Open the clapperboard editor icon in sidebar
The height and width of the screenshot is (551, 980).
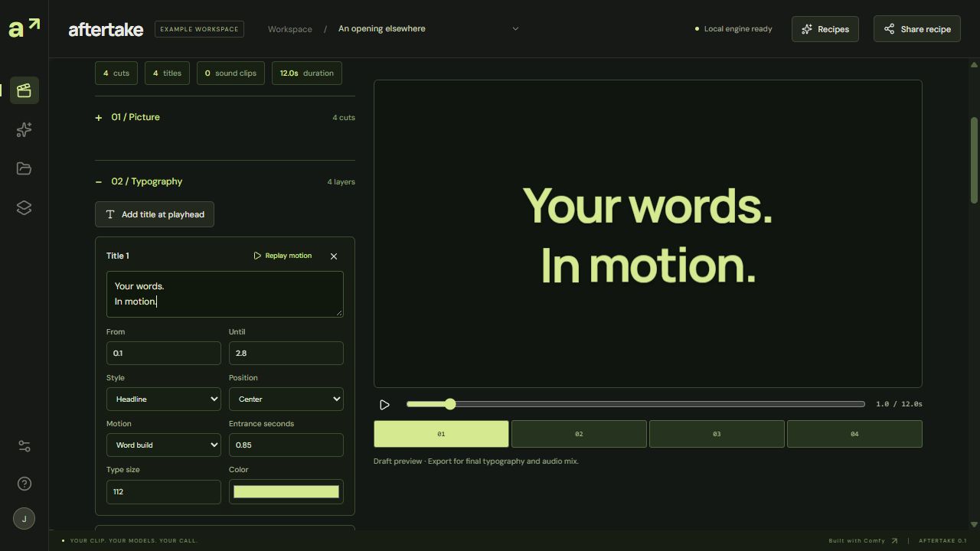(24, 90)
